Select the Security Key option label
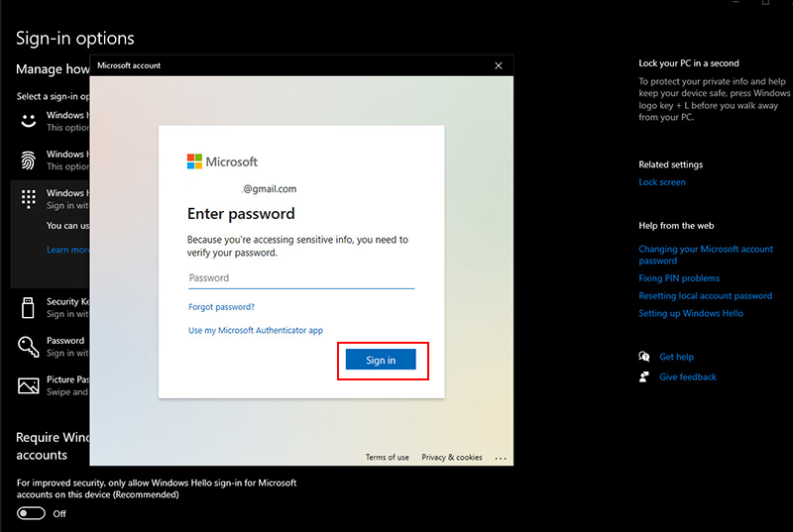Image resolution: width=793 pixels, height=532 pixels. pos(67,301)
